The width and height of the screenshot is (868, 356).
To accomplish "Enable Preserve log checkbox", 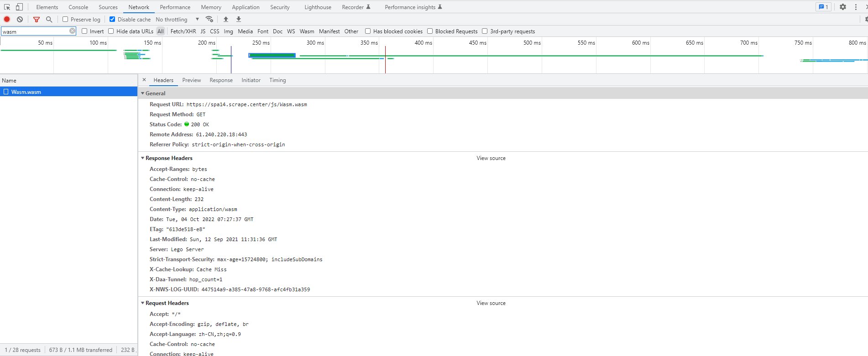I will 65,19.
